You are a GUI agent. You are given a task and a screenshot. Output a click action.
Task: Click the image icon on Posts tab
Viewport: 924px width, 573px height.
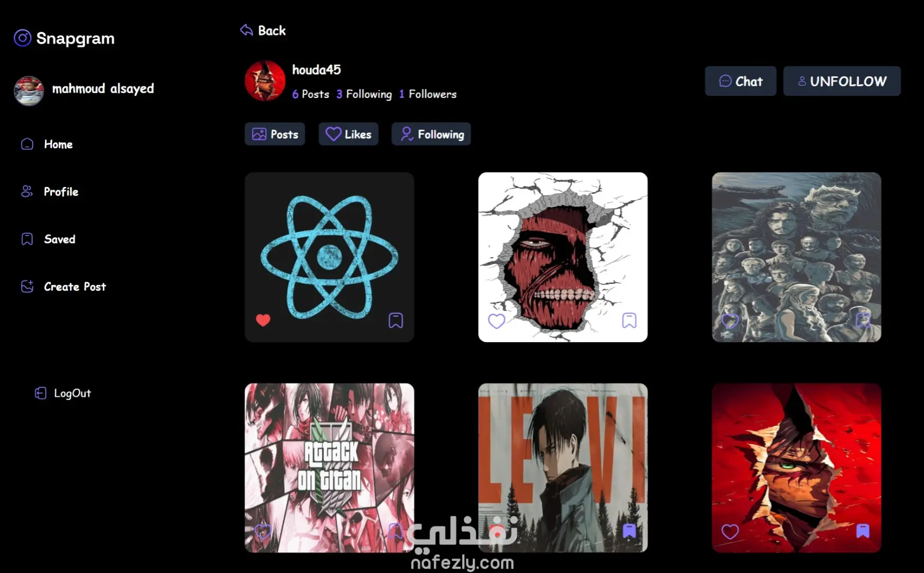click(259, 134)
